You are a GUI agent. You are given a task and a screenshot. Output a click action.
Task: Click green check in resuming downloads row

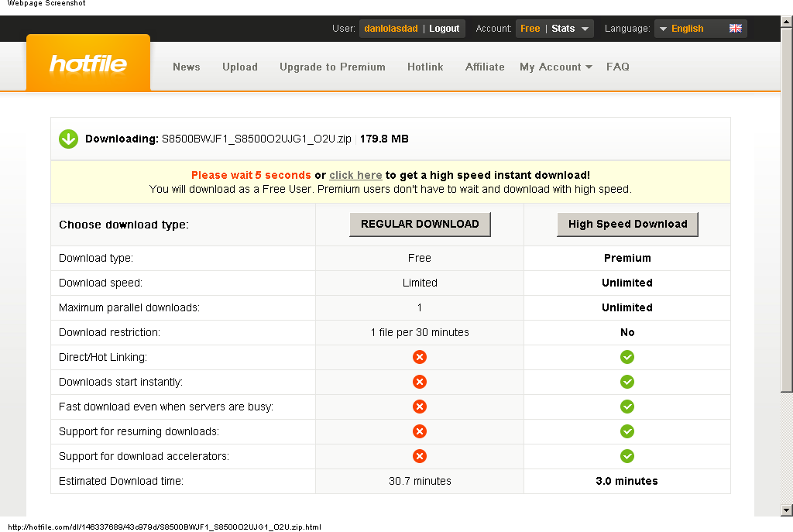(627, 431)
